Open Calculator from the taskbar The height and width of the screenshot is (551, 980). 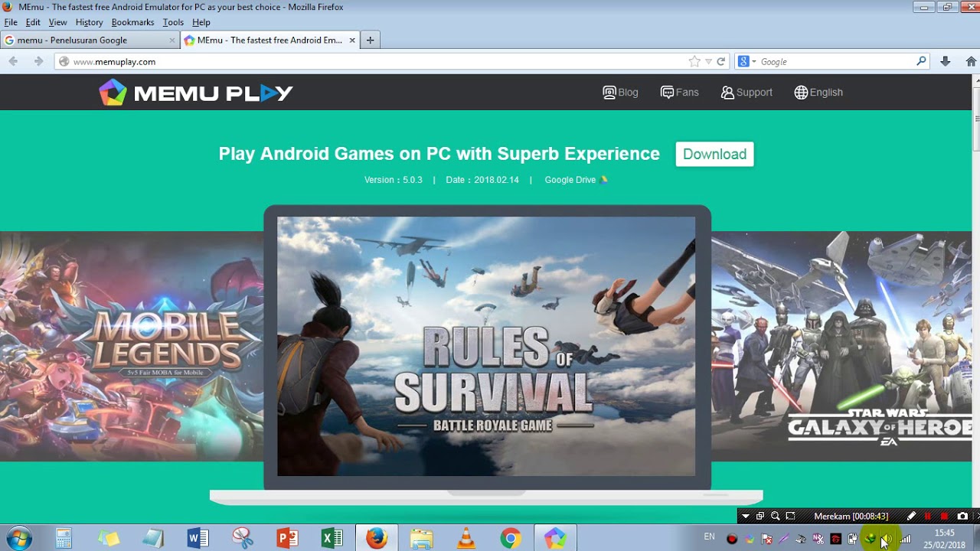[64, 539]
